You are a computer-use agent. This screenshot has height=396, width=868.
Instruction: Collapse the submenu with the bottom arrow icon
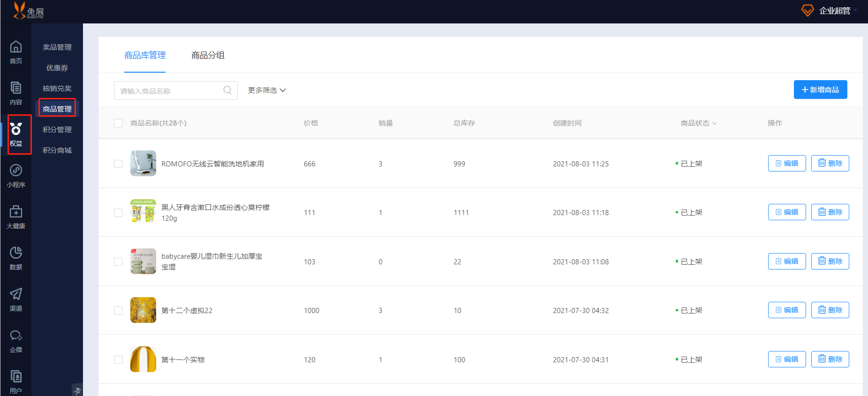coord(77,390)
